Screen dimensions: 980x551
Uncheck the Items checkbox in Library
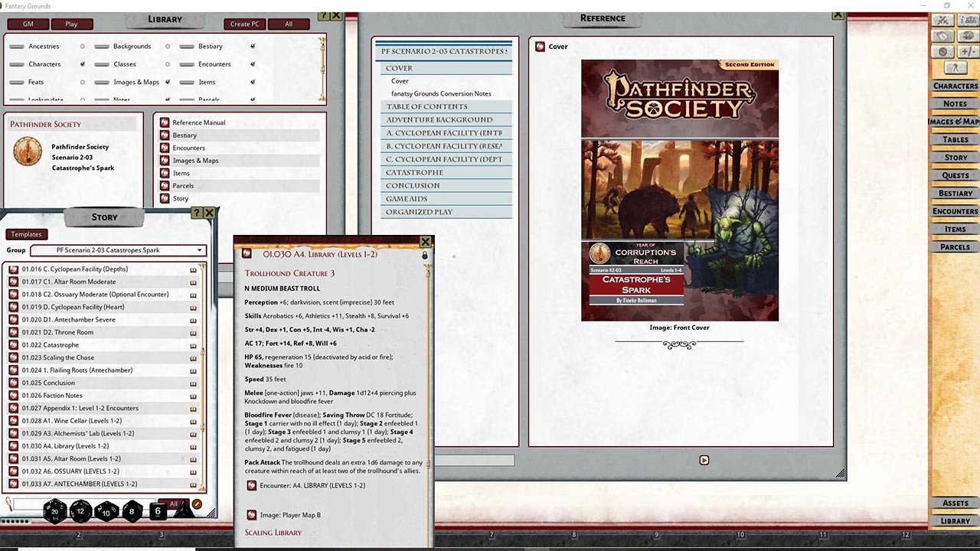253,82
